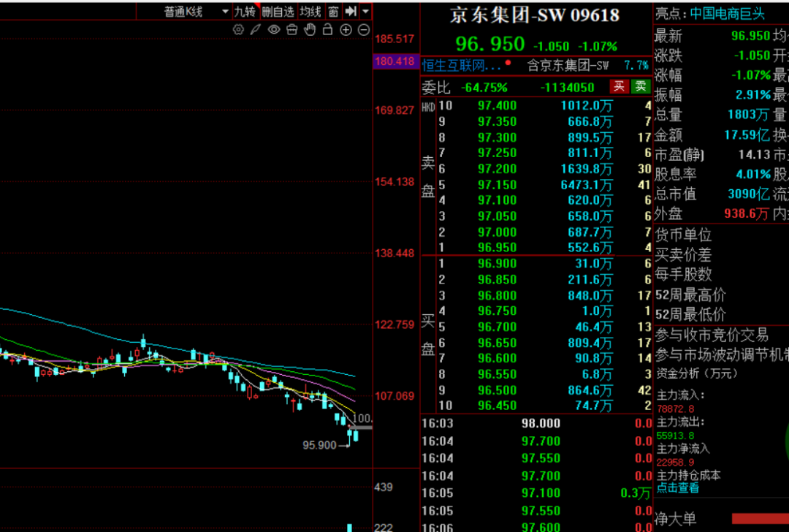789x532 pixels.
Task: Click the 窗 window button
Action: point(333,12)
